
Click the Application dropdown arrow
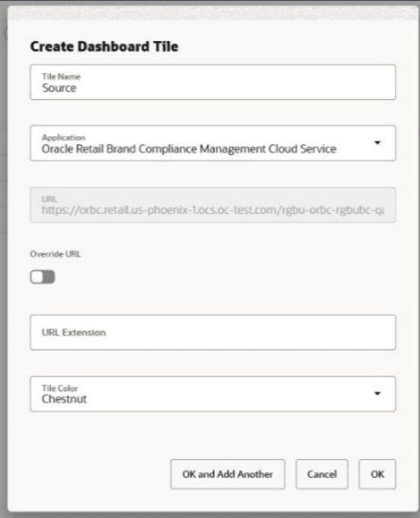pyautogui.click(x=377, y=143)
